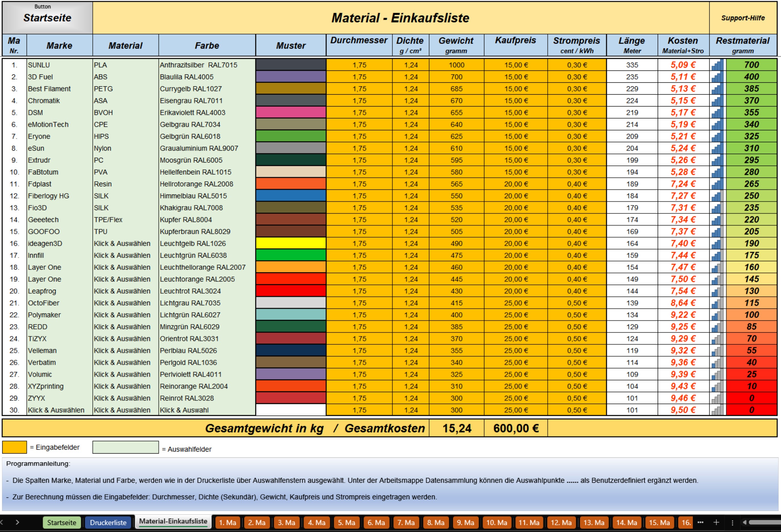This screenshot has height=532, width=781.
Task: Click the sheet-bar options dots icon
Action: (x=732, y=522)
